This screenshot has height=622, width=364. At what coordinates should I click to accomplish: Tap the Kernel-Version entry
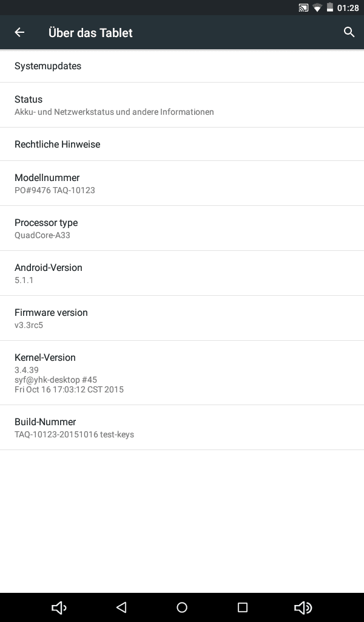tap(182, 373)
